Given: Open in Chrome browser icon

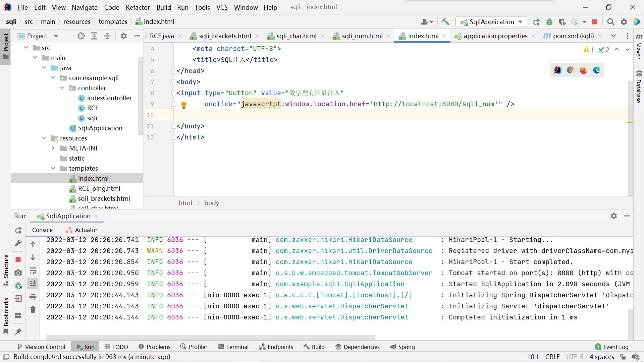Looking at the screenshot, I should 571,70.
